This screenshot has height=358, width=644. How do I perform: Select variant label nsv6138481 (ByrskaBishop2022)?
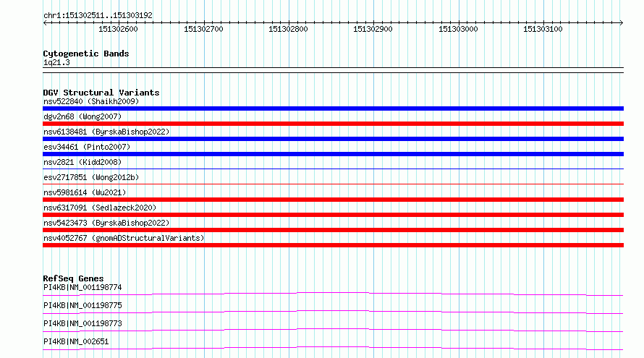pyautogui.click(x=106, y=132)
